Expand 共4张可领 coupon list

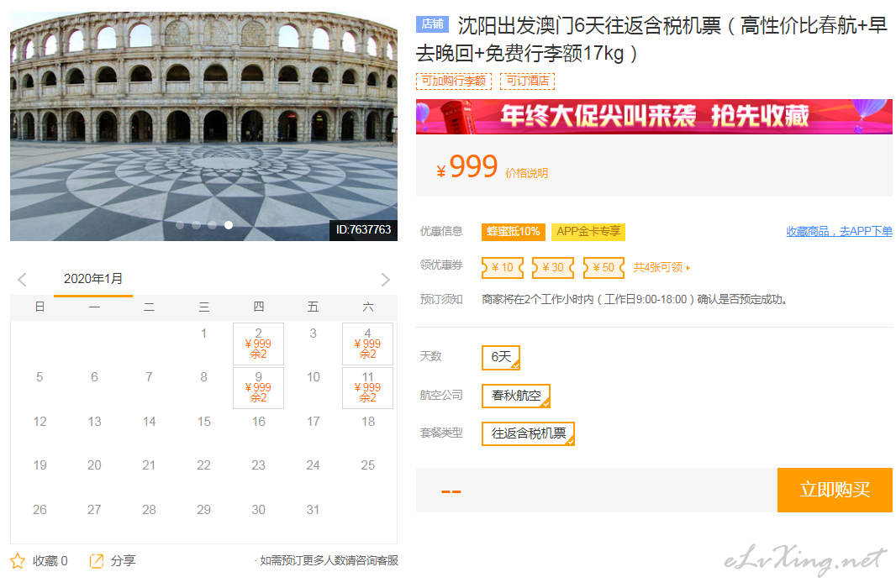(x=661, y=267)
